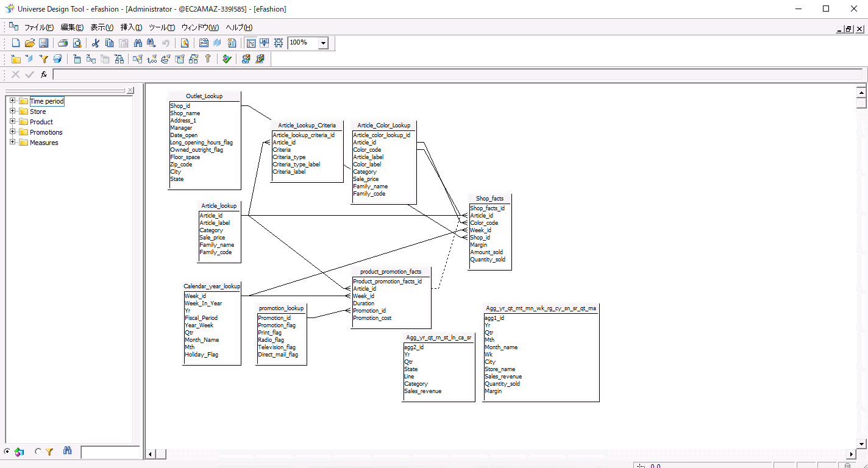The image size is (868, 468).
Task: Click the search input field at bottom left
Action: click(x=110, y=452)
